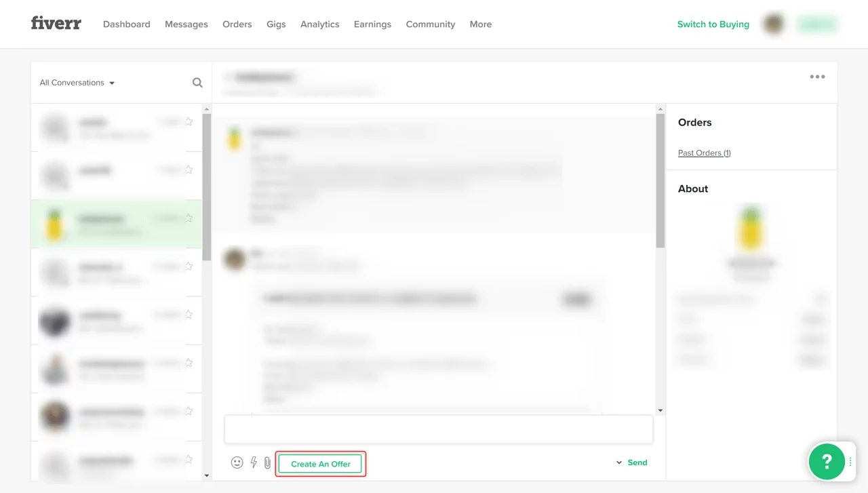868x493 pixels.
Task: Star the first conversation in the list
Action: [189, 121]
